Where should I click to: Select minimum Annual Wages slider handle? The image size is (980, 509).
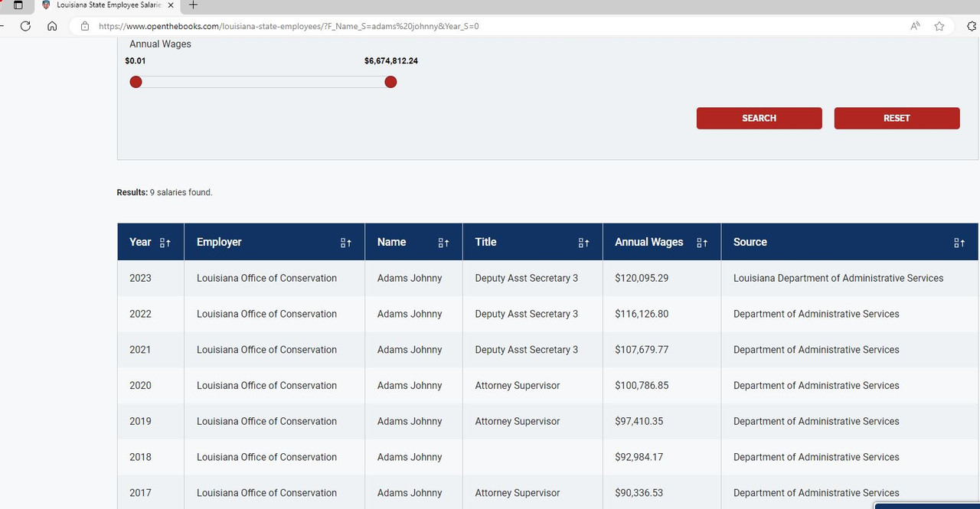pyautogui.click(x=136, y=82)
